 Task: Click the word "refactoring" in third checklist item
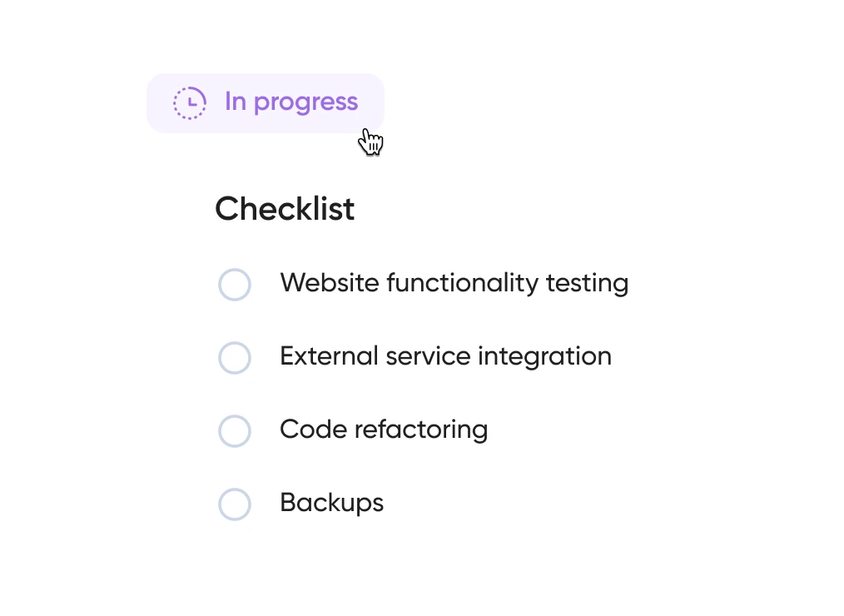click(x=421, y=430)
